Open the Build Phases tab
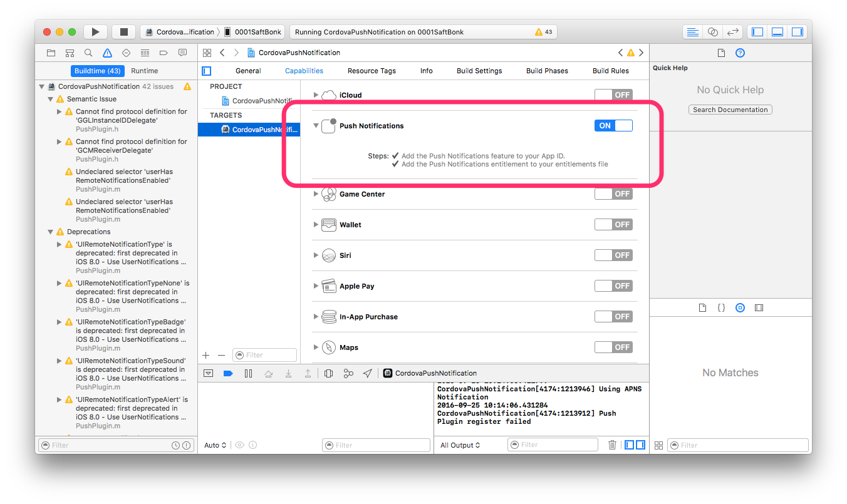847x504 pixels. [x=547, y=71]
